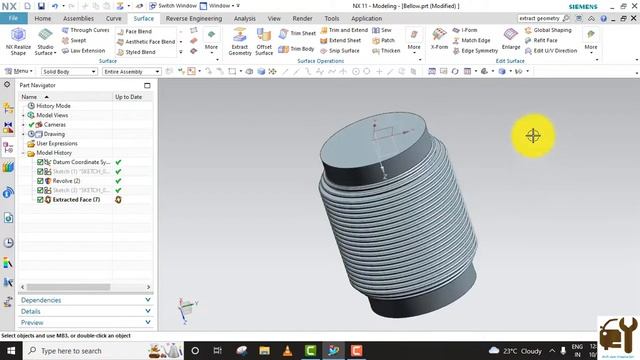The width and height of the screenshot is (640, 360).
Task: Click the Sew tool
Action: 382,30
